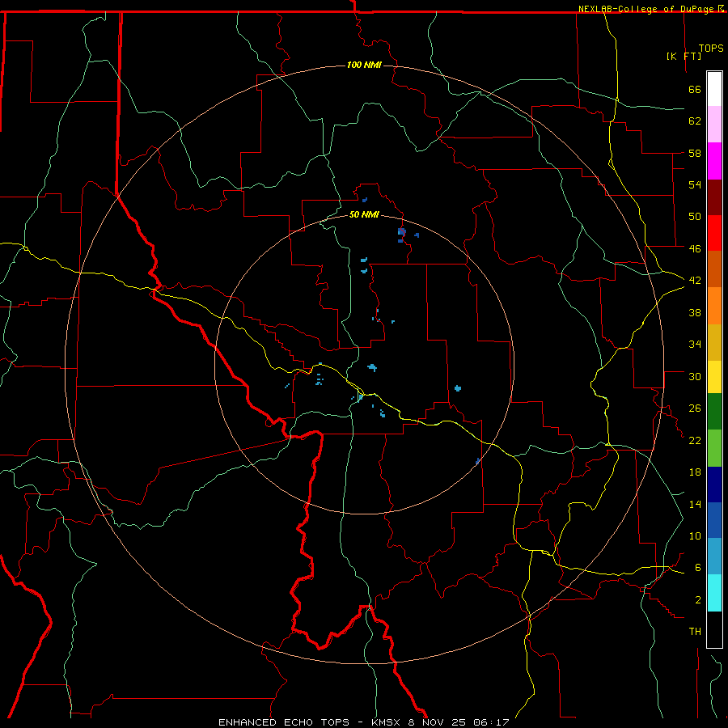Click the "100 NMI" range ring label
Screen dimensions: 728x728
pos(364,65)
